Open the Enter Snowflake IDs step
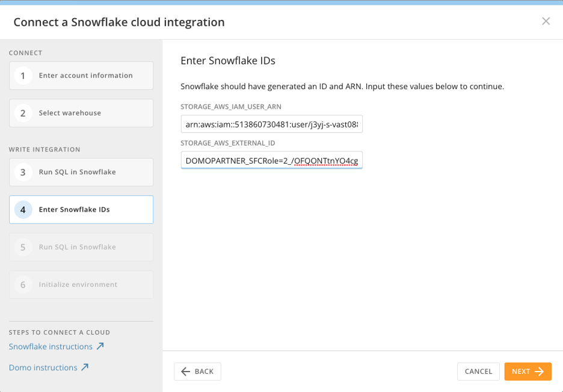The image size is (563, 392). click(74, 210)
